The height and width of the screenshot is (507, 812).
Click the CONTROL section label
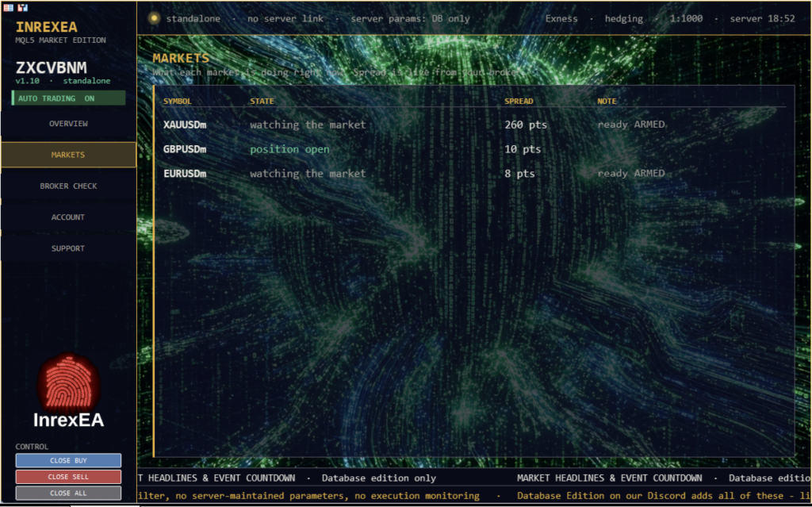(32, 447)
